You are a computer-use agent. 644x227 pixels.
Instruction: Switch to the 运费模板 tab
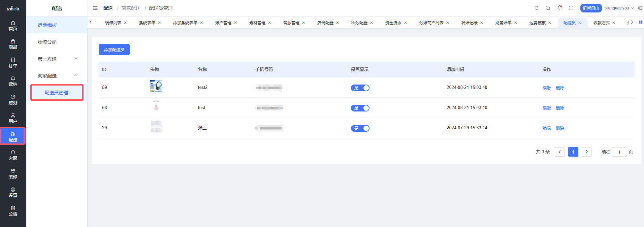point(537,23)
